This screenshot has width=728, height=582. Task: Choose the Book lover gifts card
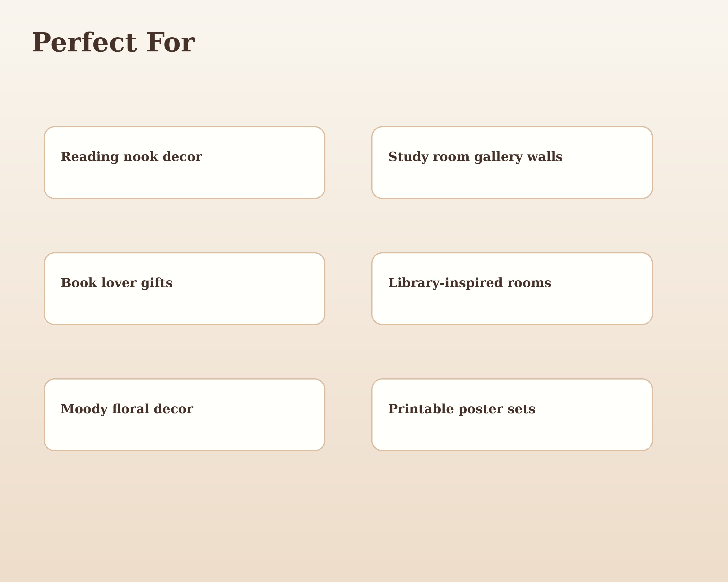click(x=184, y=289)
